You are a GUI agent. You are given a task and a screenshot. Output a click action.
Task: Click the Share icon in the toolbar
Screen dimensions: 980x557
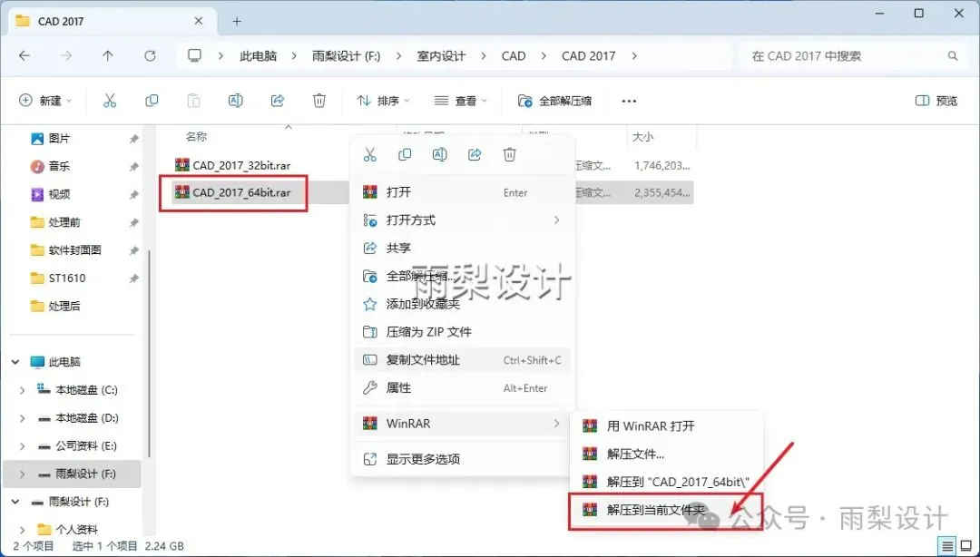tap(278, 101)
